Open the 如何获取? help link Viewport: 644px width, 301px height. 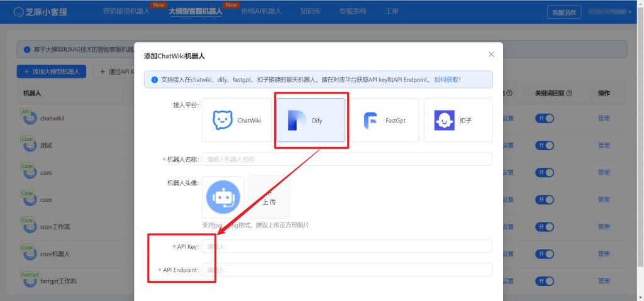click(x=447, y=80)
